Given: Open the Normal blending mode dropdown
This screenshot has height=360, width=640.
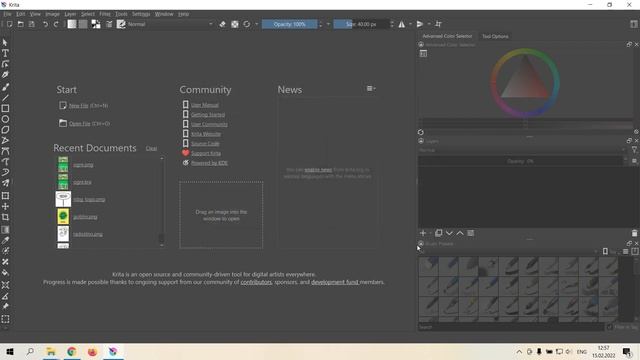Looking at the screenshot, I should [x=170, y=24].
